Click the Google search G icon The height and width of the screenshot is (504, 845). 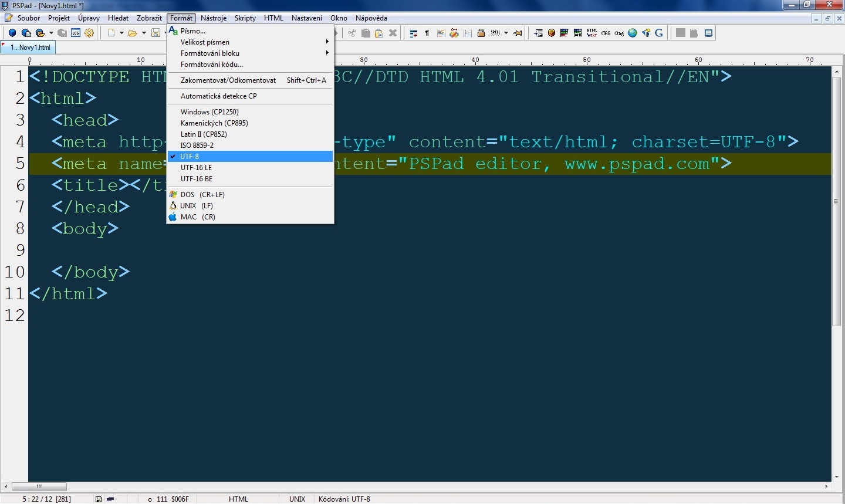point(659,33)
